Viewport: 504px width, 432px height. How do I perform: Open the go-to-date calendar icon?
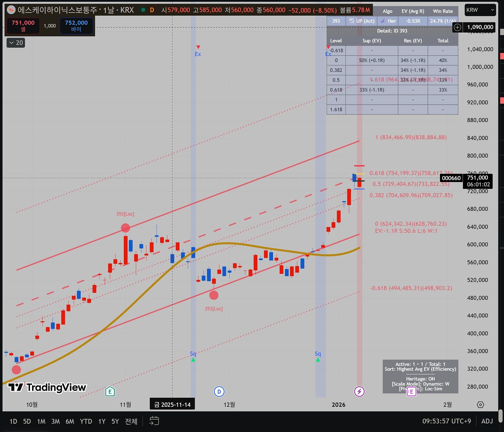click(154, 421)
